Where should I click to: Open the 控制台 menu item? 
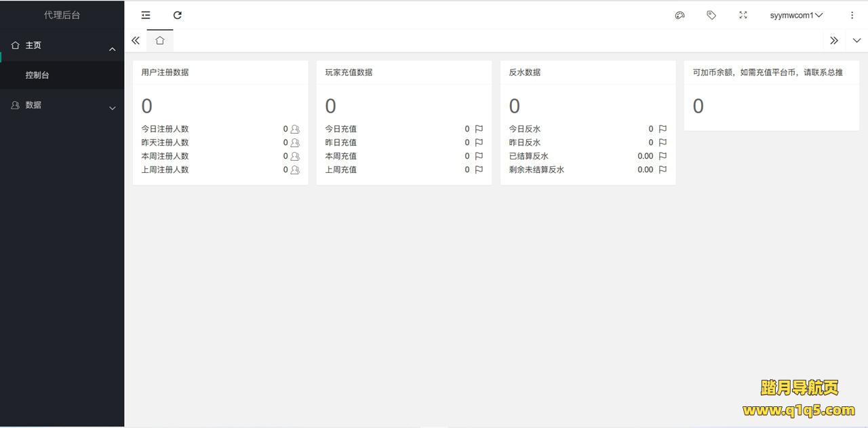pyautogui.click(x=37, y=75)
